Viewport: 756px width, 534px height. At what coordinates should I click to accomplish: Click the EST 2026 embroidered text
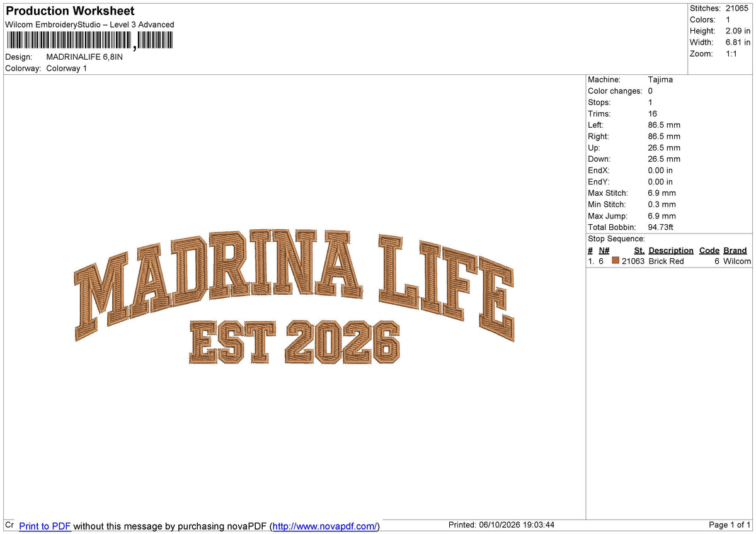[x=294, y=342]
